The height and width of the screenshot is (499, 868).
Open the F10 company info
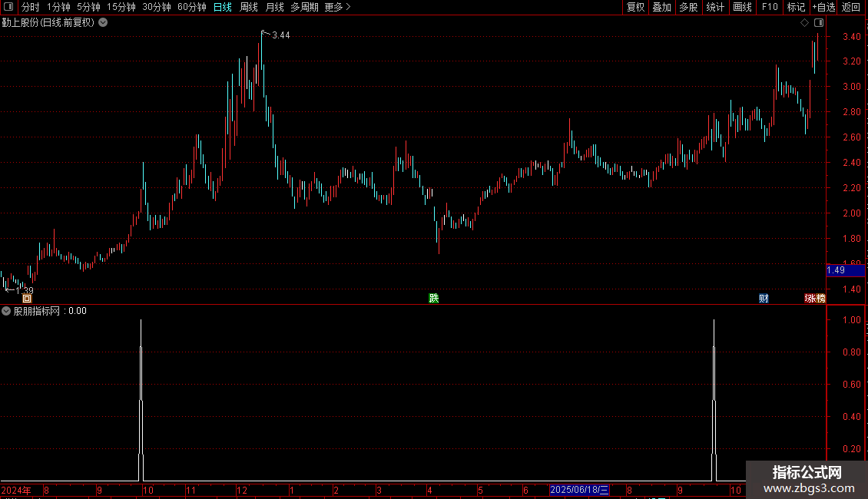tap(770, 7)
